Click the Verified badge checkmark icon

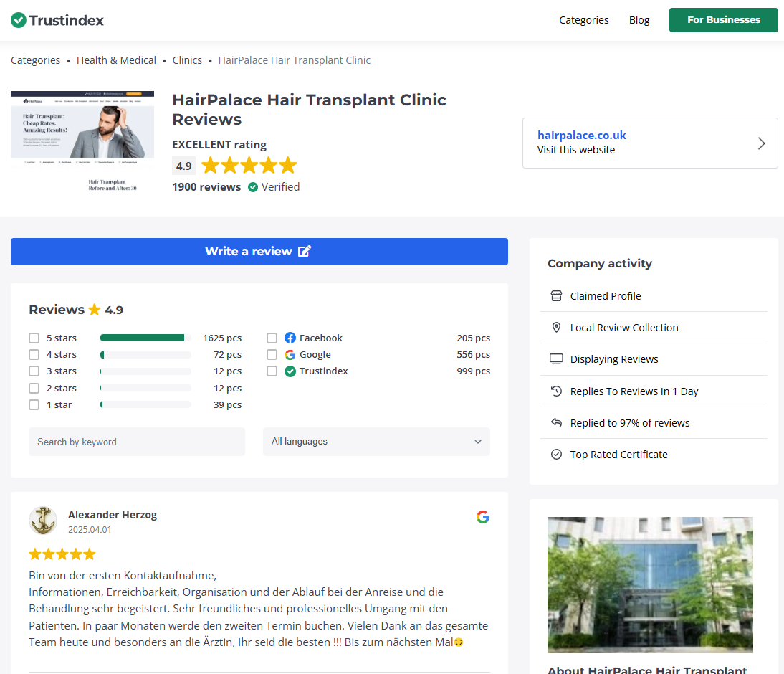tap(253, 186)
